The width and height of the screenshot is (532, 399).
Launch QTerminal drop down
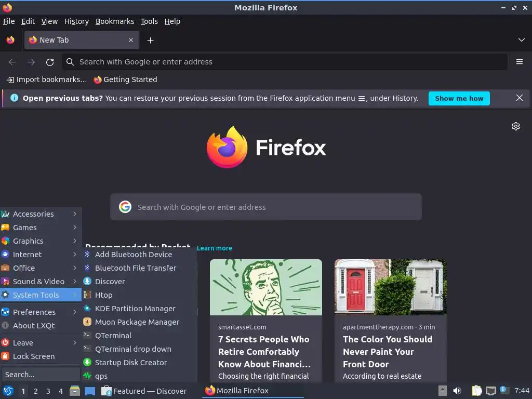coord(139,349)
